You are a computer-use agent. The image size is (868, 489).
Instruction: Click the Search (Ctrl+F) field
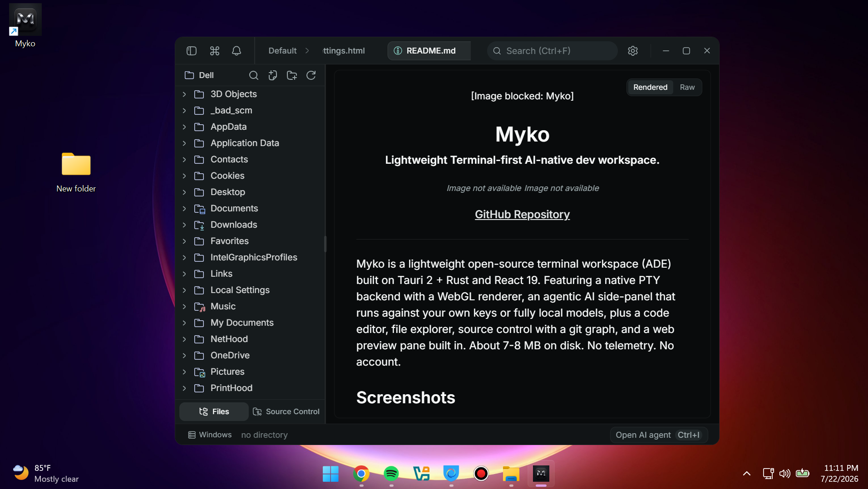click(552, 51)
